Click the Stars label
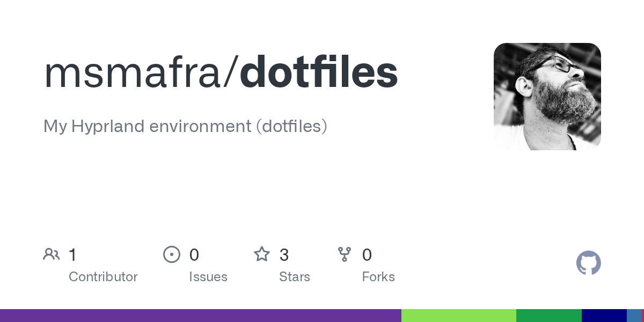Viewport: 644px width, 322px height. [295, 277]
